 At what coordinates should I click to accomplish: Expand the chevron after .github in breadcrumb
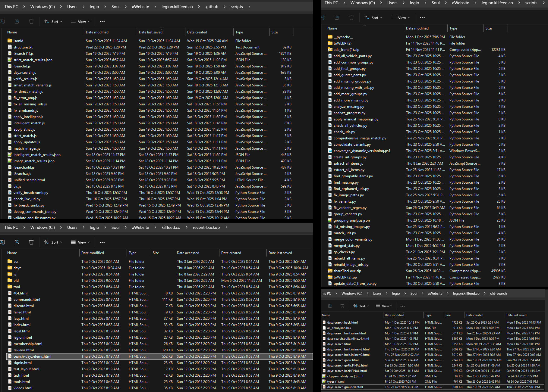[225, 7]
